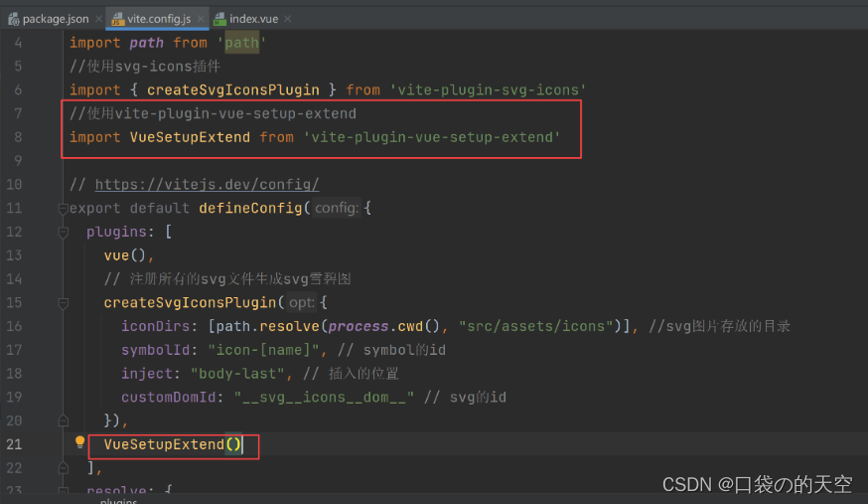Click 'vite-plugin-vue-setup-extend' string on line 8
Viewport: 868px width, 504px height.
tap(432, 137)
